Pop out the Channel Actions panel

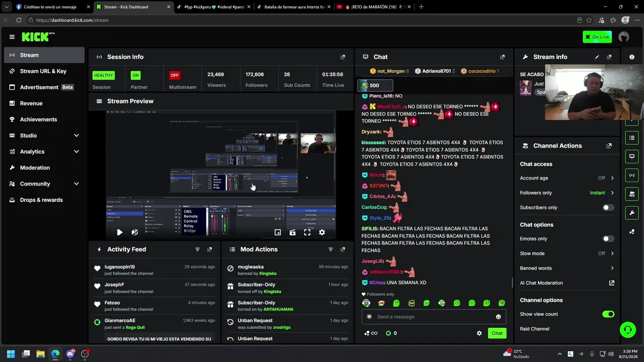[609, 146]
